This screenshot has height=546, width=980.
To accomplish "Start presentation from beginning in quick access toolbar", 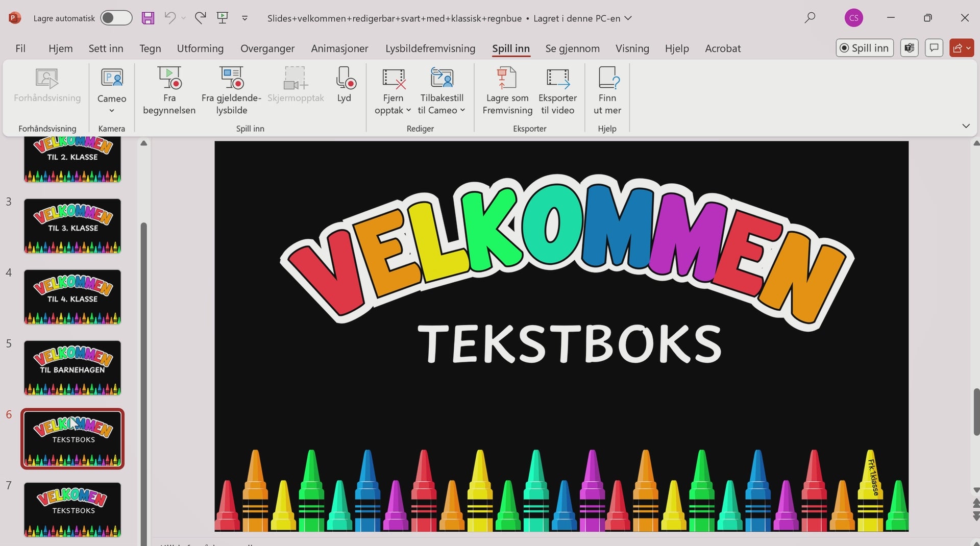I will 223,18.
